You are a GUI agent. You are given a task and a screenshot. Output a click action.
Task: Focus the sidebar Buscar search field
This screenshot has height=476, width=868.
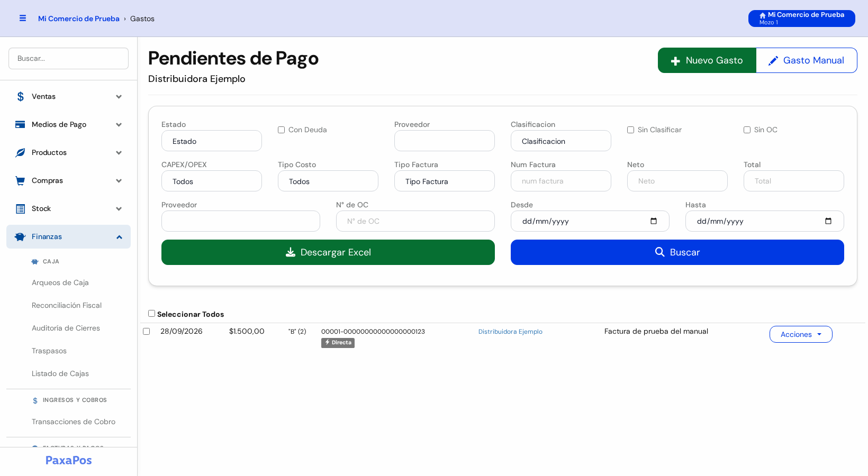[x=68, y=58]
